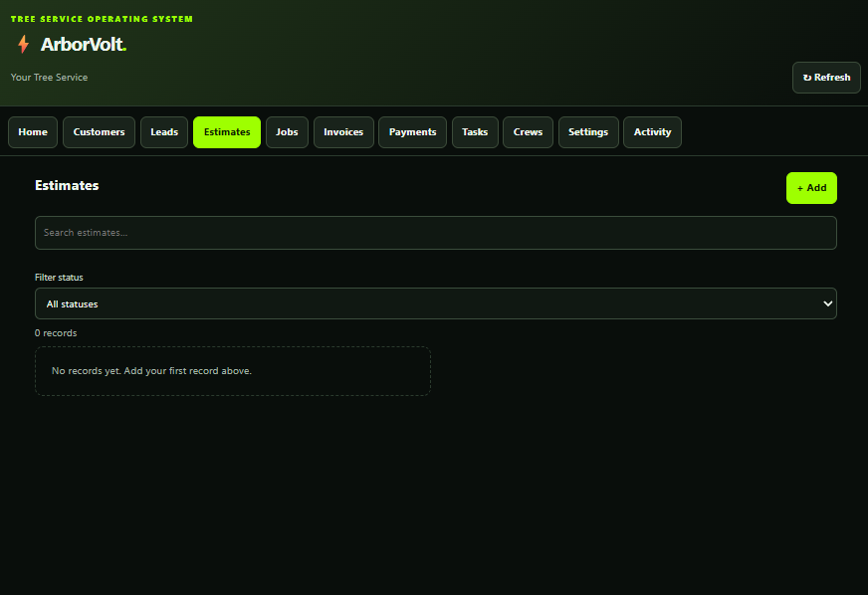This screenshot has height=595, width=868.
Task: Show the Crews tab
Action: [529, 132]
